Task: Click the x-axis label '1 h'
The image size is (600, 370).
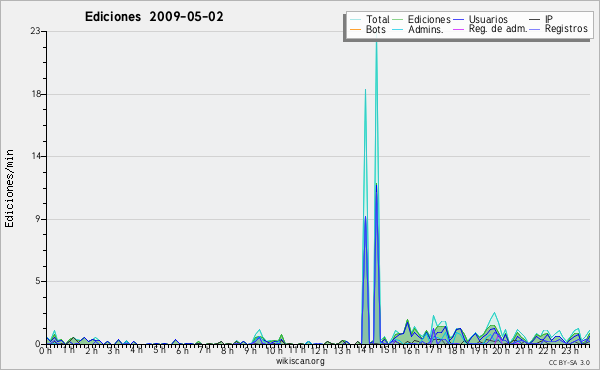Action: [69, 350]
